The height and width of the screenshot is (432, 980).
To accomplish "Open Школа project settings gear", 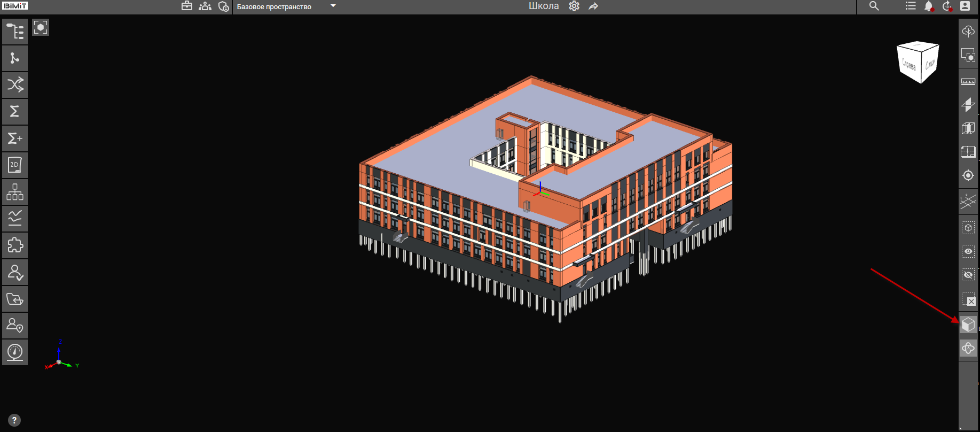I will tap(574, 6).
